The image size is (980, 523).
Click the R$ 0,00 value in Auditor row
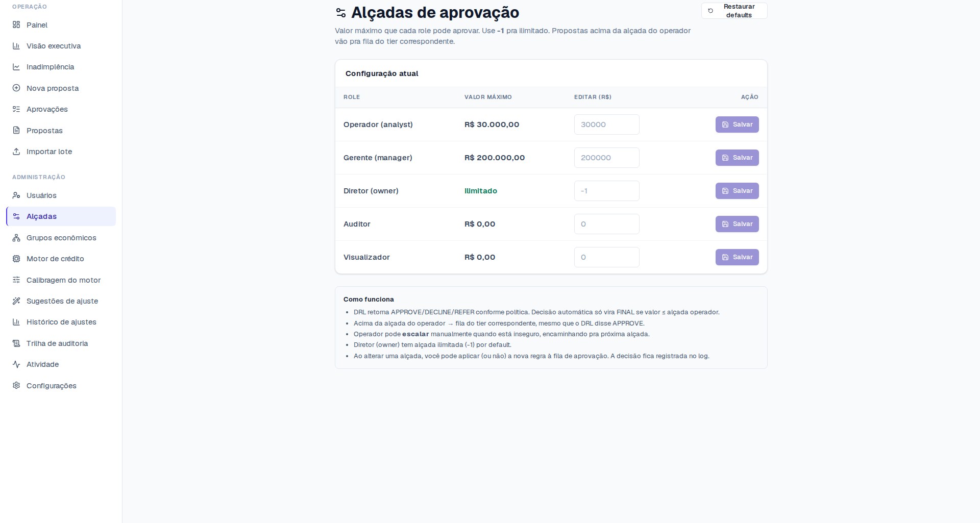click(480, 224)
